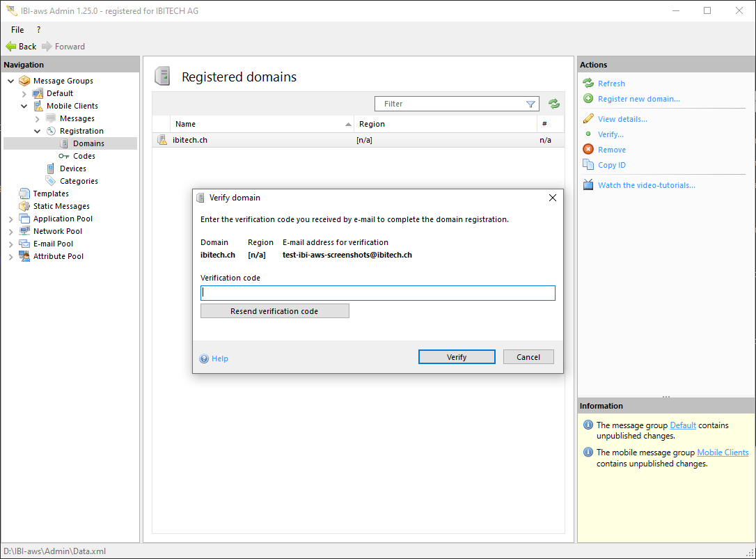Click the View details pencil icon
The width and height of the screenshot is (756, 559).
(x=588, y=119)
